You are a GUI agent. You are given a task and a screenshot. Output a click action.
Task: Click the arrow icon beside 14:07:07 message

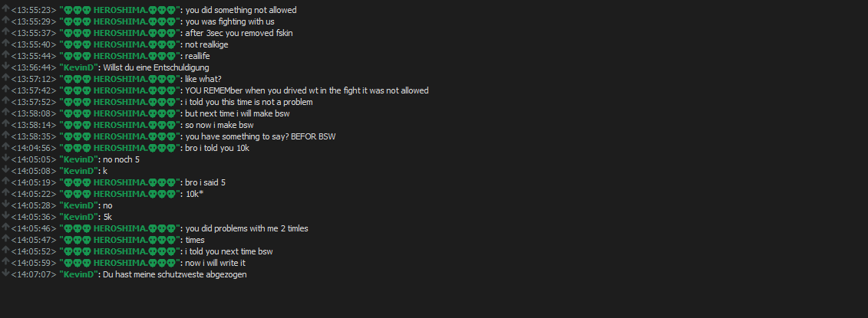pos(6,274)
